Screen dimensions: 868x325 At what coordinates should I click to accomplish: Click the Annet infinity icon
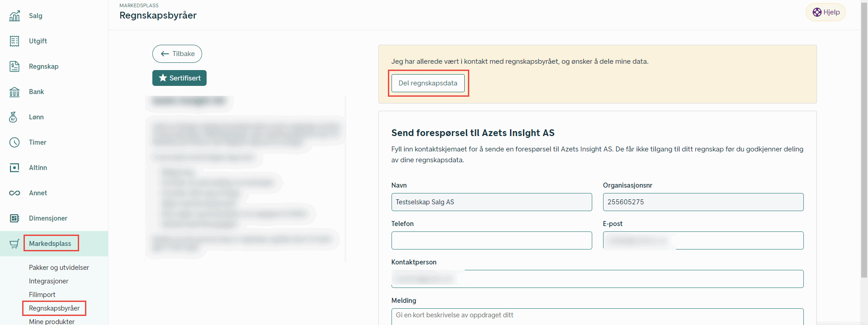click(x=14, y=193)
